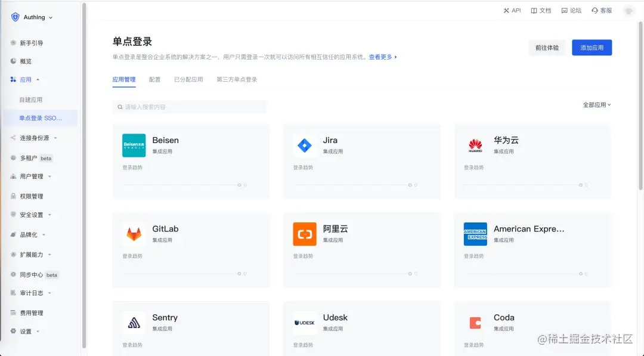Click the 扩展能力 sidebar icon
The width and height of the screenshot is (644, 356).
pyautogui.click(x=13, y=254)
